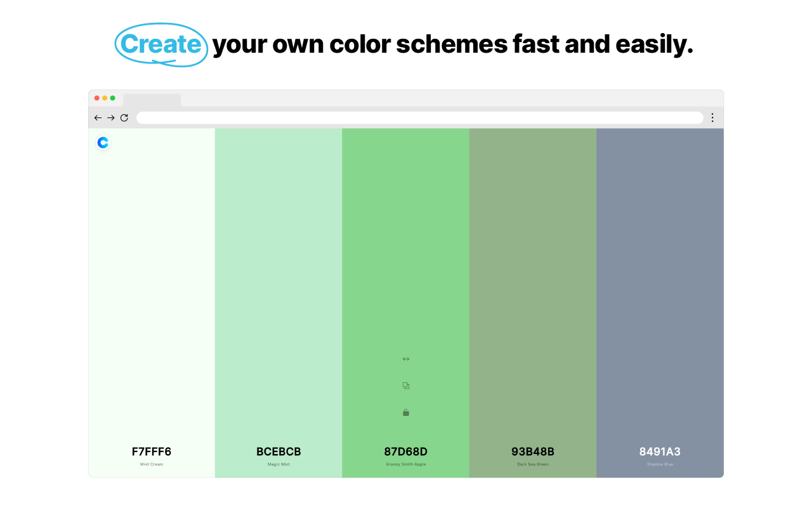Copy the 87D68D shade with the copy icon
The width and height of the screenshot is (812, 508).
[x=405, y=385]
